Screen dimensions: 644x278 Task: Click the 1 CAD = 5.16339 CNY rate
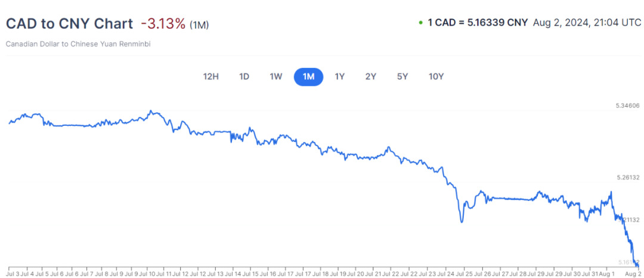[478, 23]
